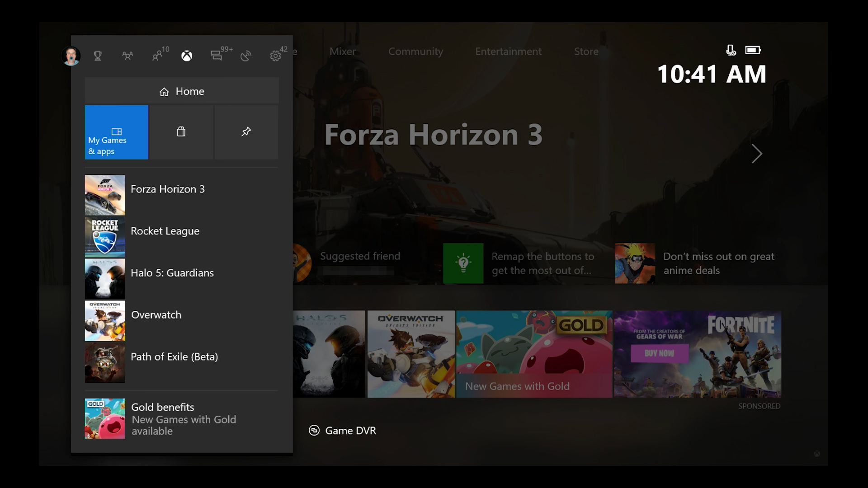The image size is (868, 488).
Task: Open the Fortnite sponsored thumbnail
Action: click(x=697, y=354)
